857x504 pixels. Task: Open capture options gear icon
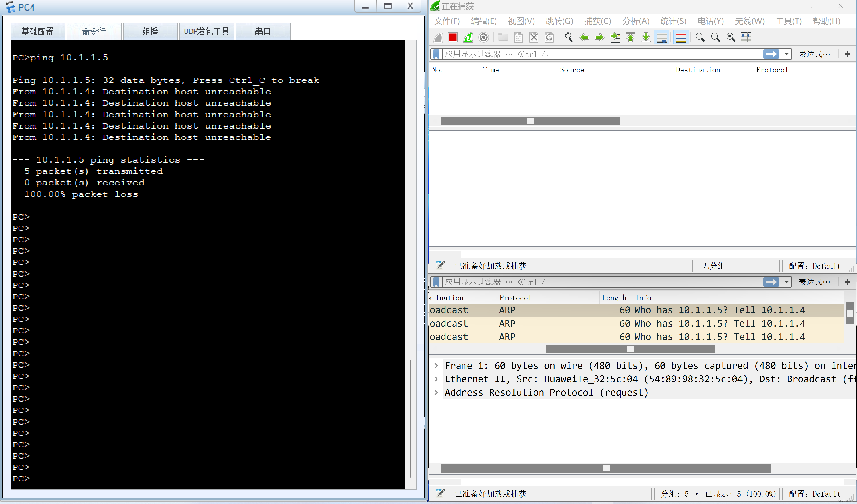pyautogui.click(x=484, y=37)
